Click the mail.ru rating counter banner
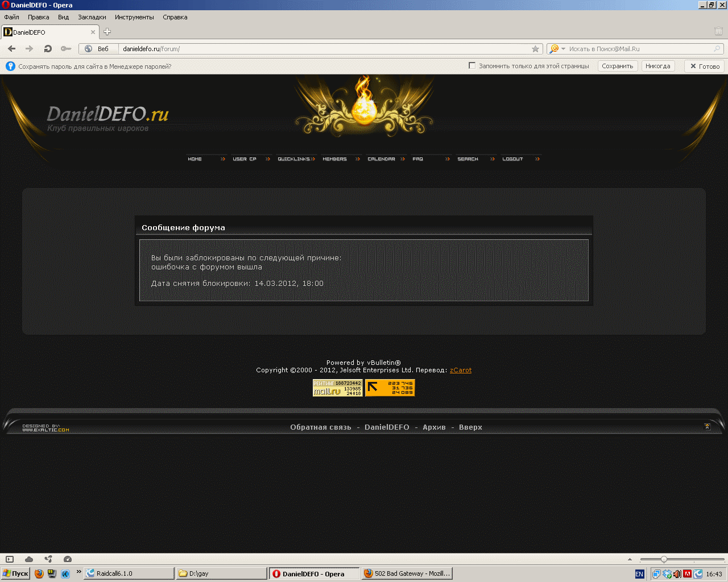Viewport: 728px width, 582px height. [x=338, y=388]
